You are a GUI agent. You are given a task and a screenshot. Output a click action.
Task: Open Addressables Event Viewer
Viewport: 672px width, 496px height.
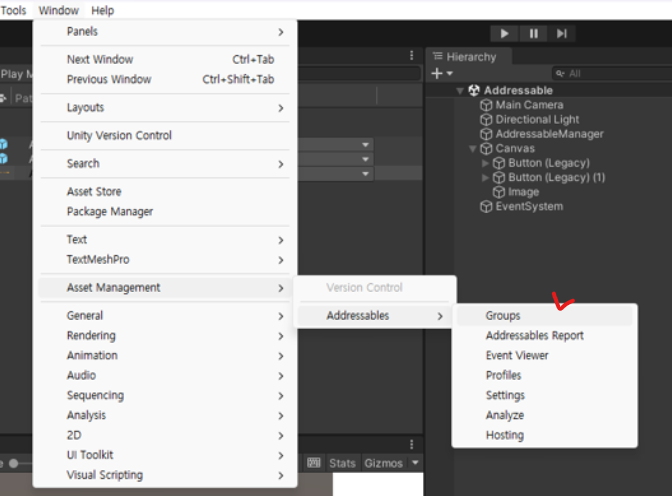544,356
